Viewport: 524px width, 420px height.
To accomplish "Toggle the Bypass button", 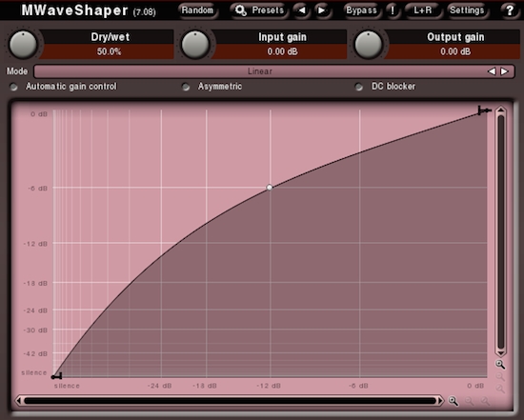I will tap(361, 10).
